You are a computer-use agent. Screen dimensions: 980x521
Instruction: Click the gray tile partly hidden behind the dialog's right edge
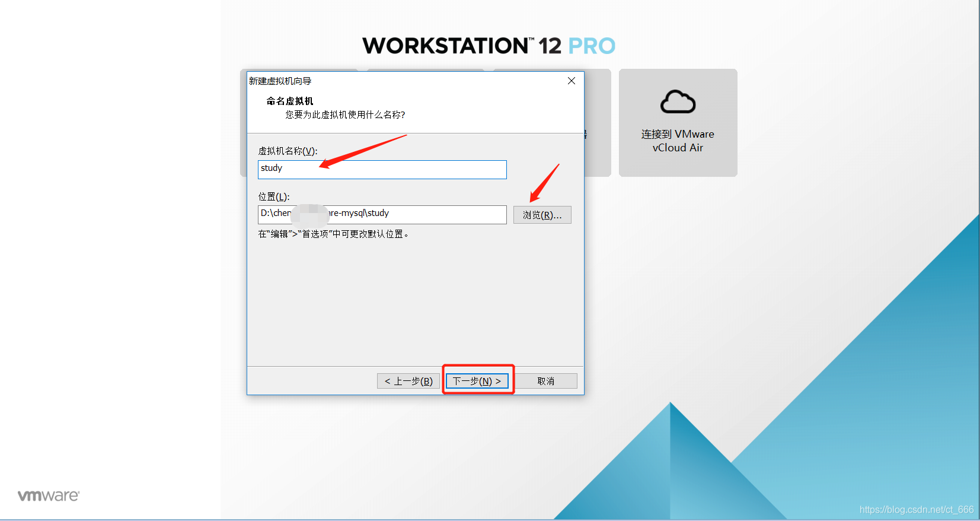click(597, 123)
